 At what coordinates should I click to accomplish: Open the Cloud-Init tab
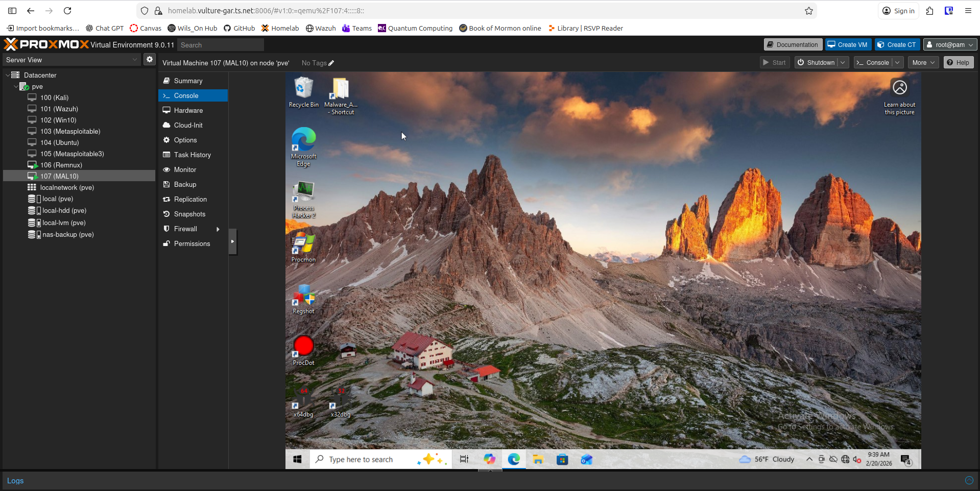193,125
